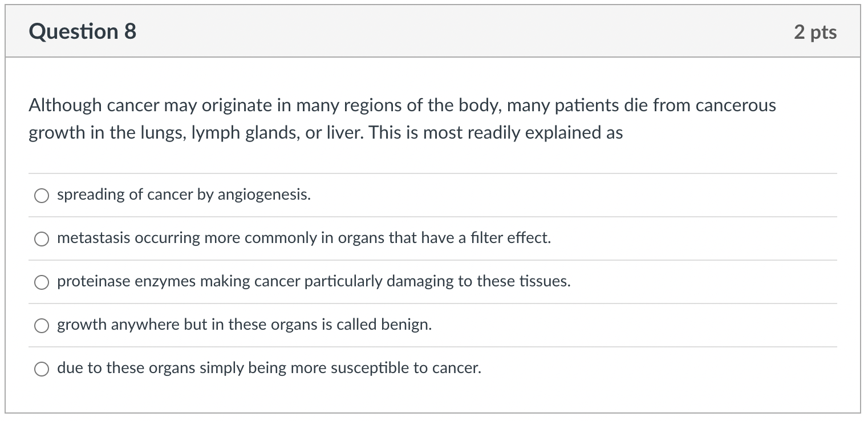The height and width of the screenshot is (421, 868).
Task: Mark the proteinase enzymes option radio circle
Action: [x=42, y=282]
